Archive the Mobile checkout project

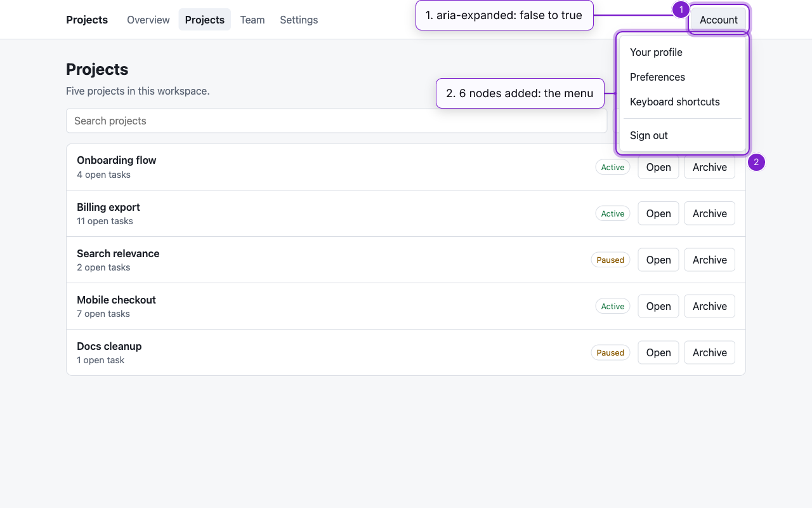(x=710, y=306)
